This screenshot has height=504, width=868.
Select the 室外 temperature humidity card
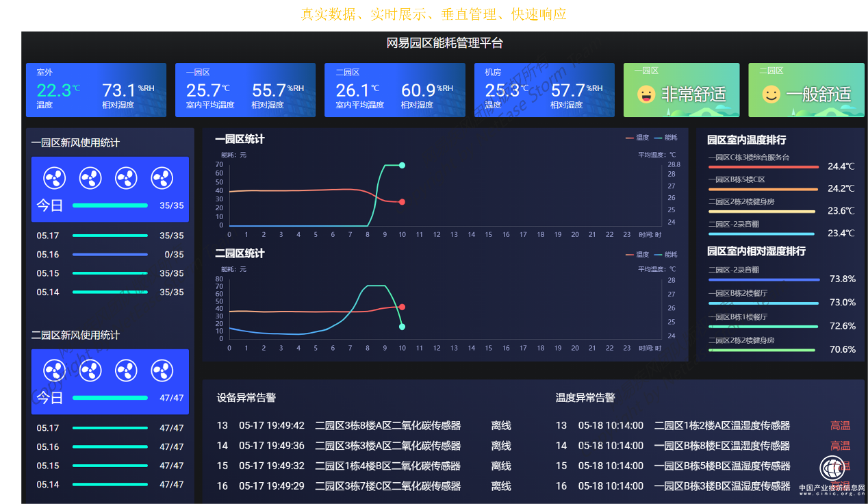tap(96, 90)
